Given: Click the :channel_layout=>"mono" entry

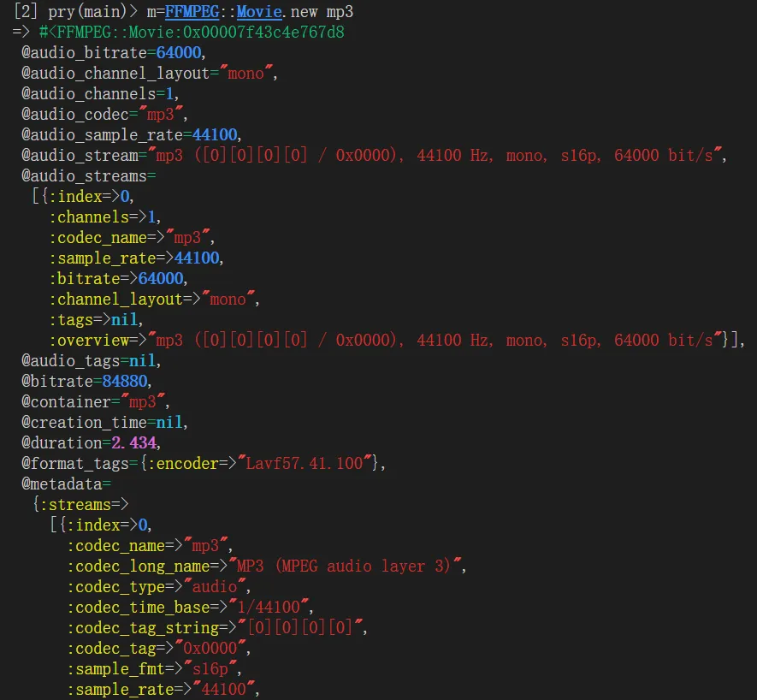Looking at the screenshot, I should (x=154, y=299).
